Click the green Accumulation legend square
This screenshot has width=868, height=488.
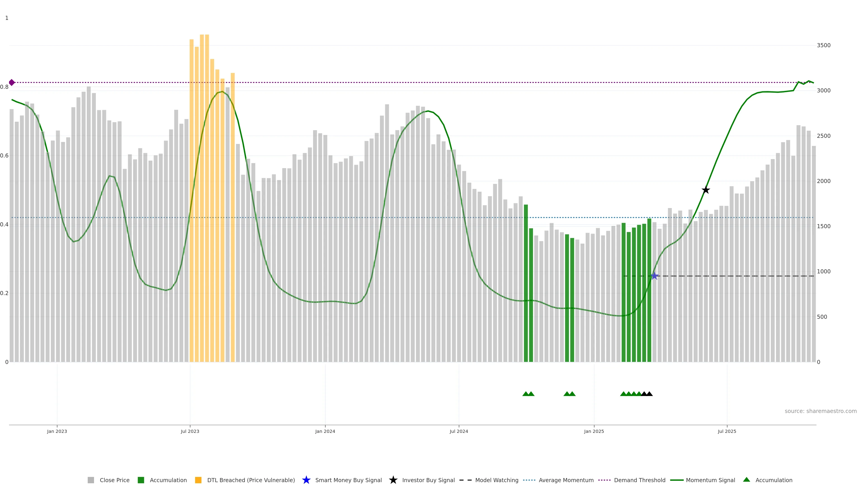click(141, 480)
